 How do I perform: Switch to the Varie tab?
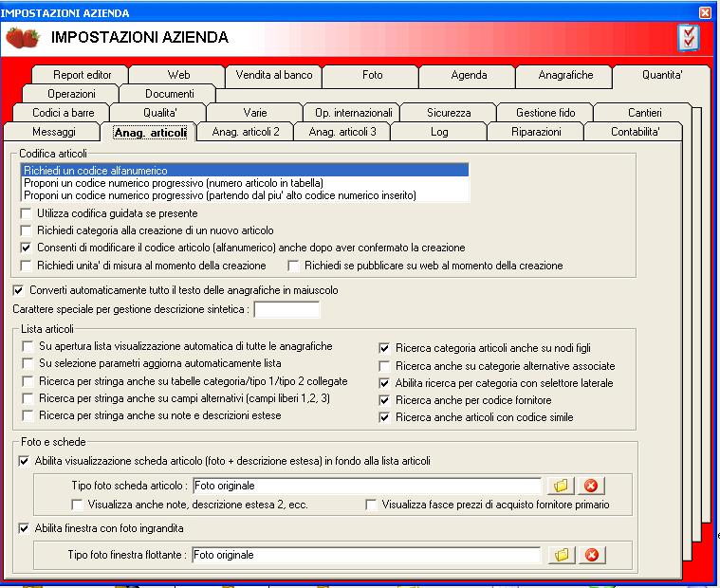[x=255, y=113]
